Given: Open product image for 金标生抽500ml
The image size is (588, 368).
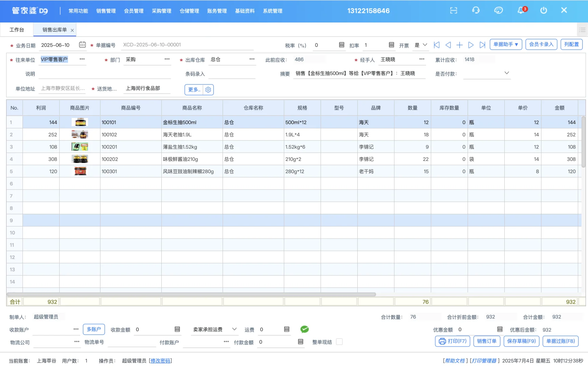Looking at the screenshot, I should [80, 122].
